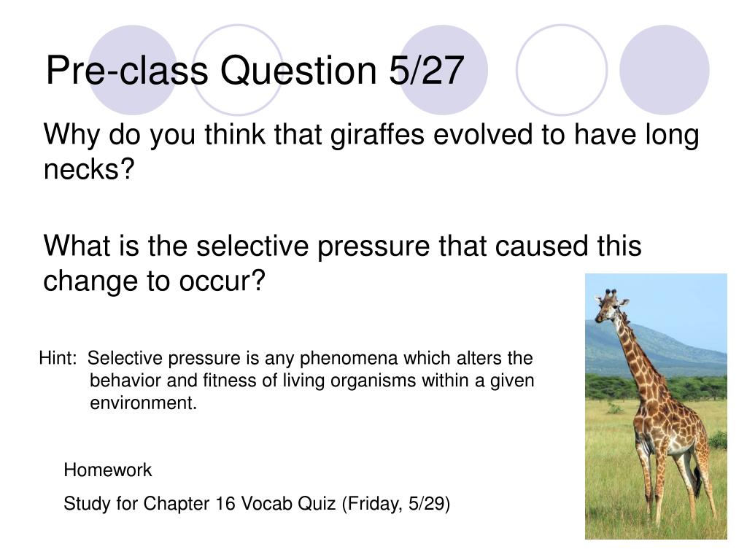Click the first filled lavender circle
The image size is (747, 560).
[133, 70]
